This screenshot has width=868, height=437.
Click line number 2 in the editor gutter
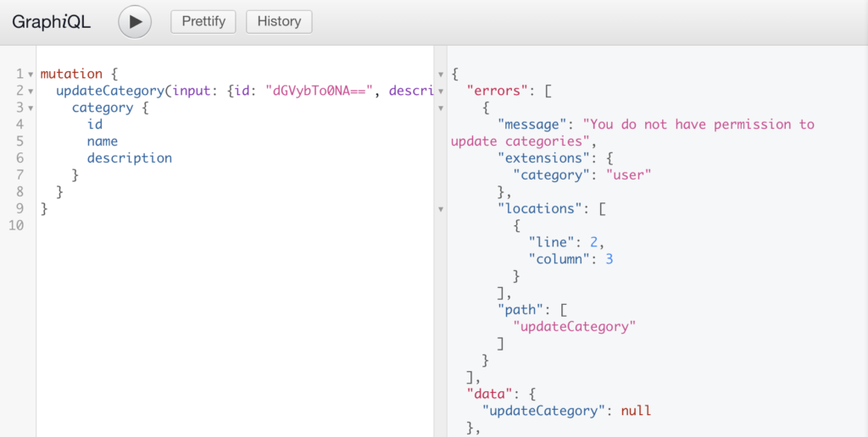click(x=19, y=91)
